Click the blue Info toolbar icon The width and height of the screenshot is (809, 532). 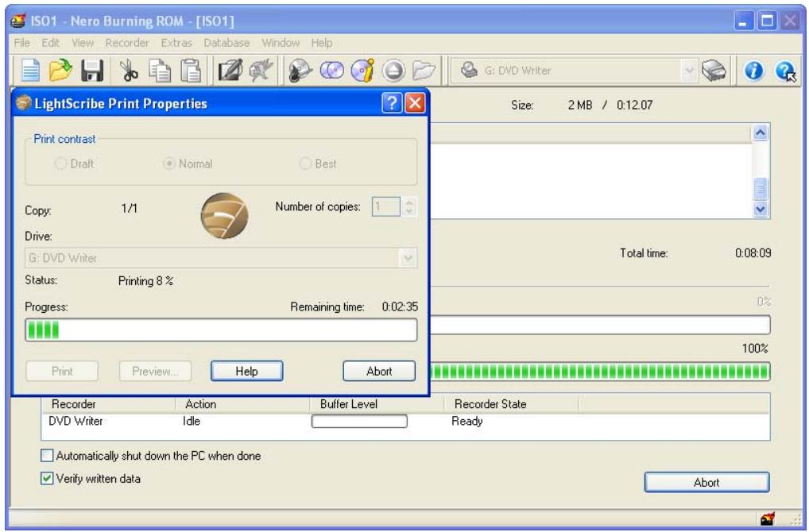[753, 71]
